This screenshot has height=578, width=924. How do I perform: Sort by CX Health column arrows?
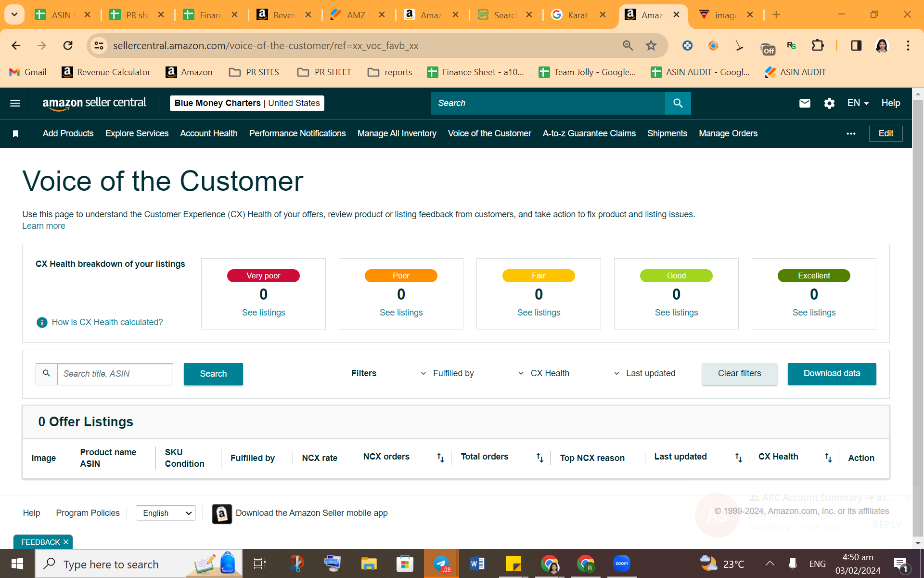coord(828,458)
